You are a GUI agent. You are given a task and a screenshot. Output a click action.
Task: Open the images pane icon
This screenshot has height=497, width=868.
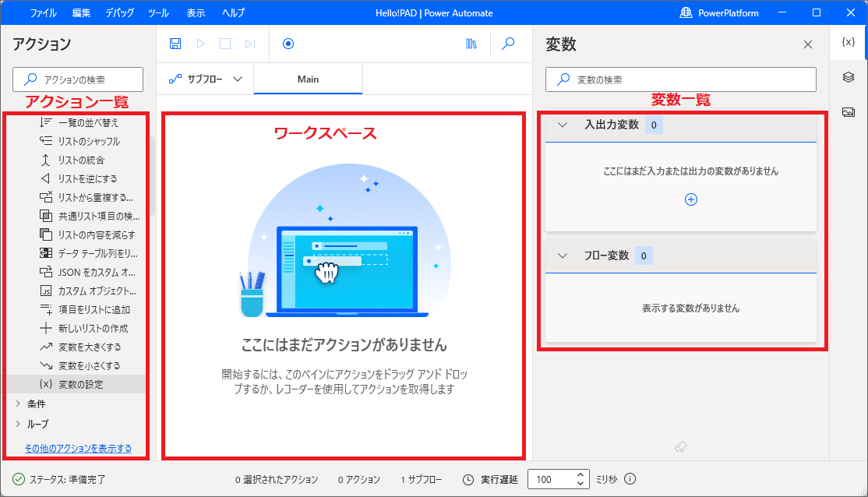849,109
